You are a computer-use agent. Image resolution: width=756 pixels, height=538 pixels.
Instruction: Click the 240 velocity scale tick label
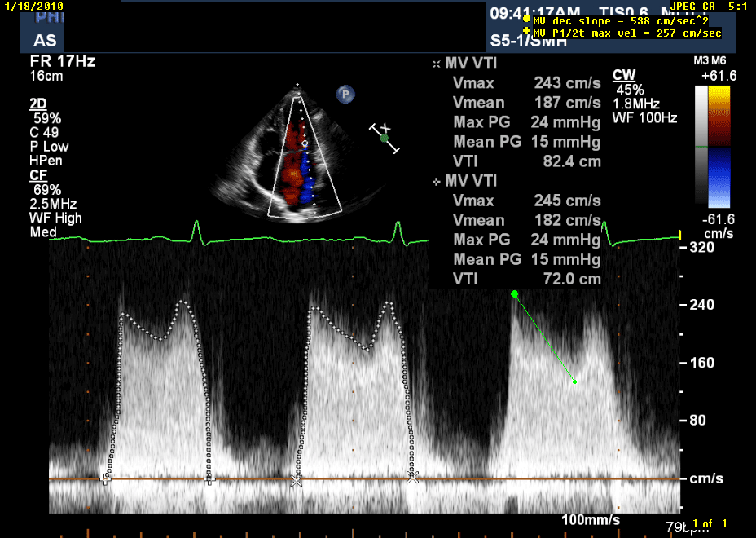pos(702,305)
